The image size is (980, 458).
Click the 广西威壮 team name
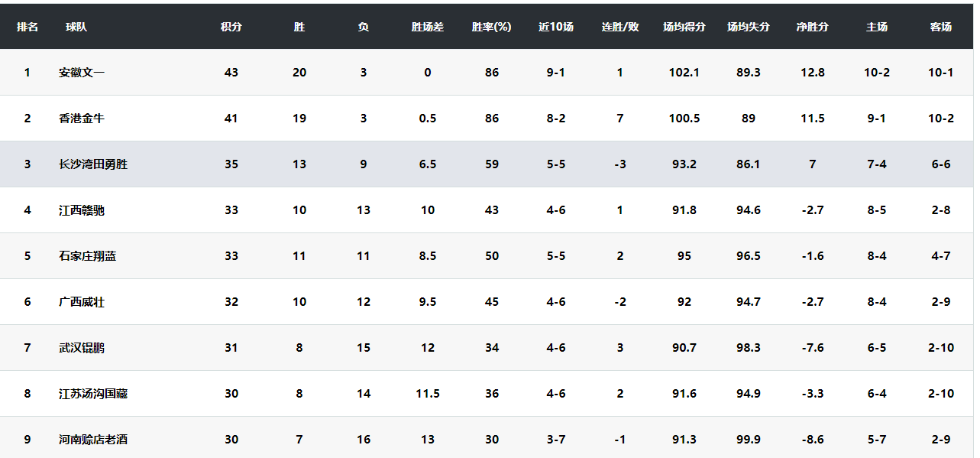tap(82, 302)
